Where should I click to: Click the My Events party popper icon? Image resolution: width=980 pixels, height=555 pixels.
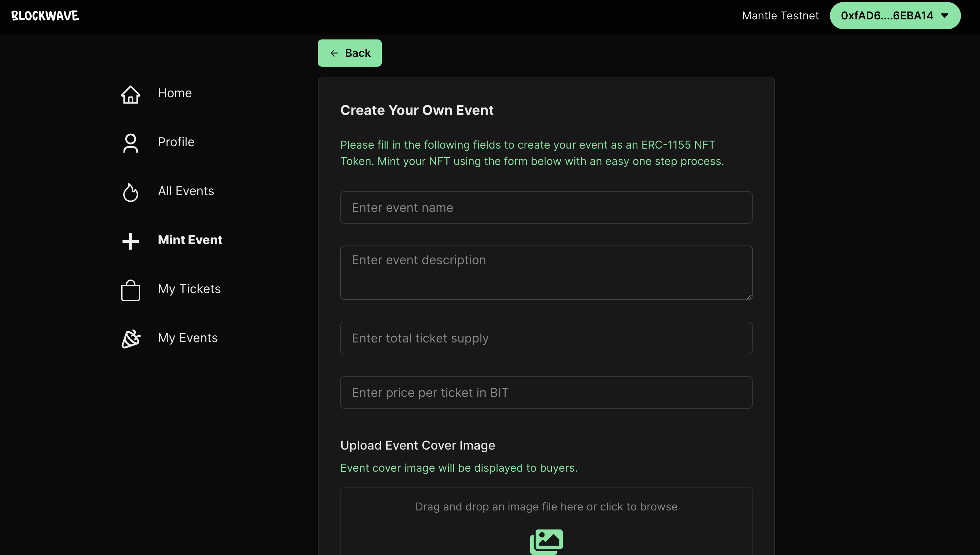[130, 338]
